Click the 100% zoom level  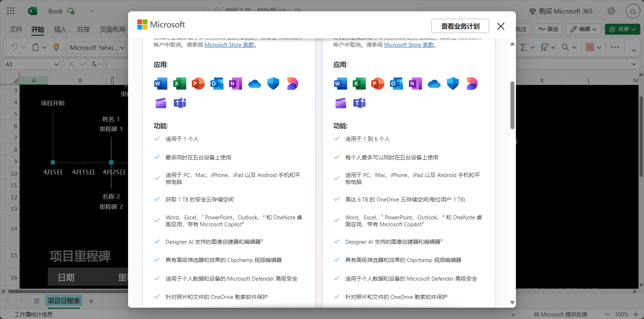point(621,314)
